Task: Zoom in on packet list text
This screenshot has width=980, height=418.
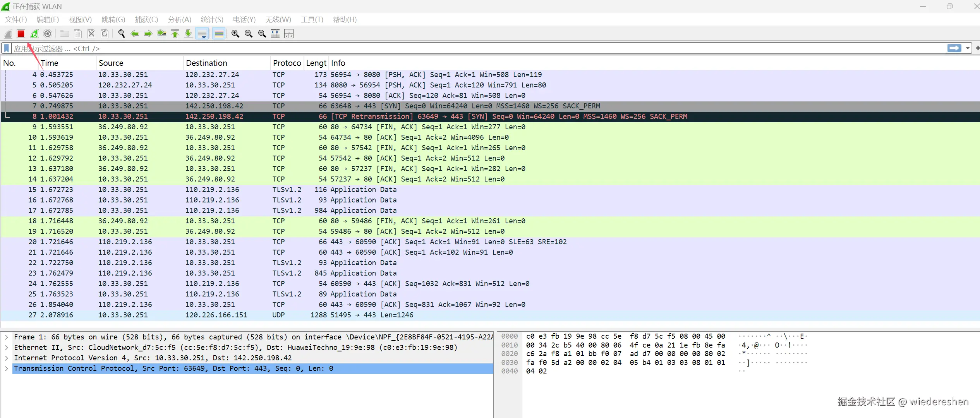Action: pyautogui.click(x=235, y=34)
